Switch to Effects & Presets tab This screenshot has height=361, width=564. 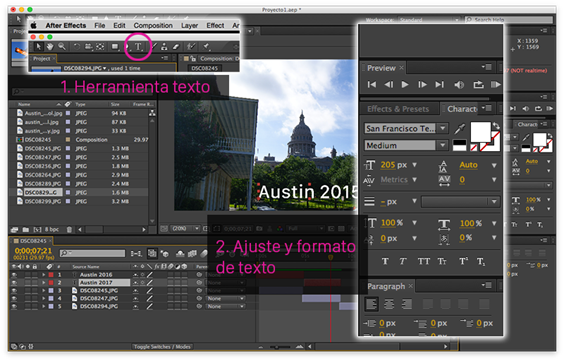tap(398, 109)
